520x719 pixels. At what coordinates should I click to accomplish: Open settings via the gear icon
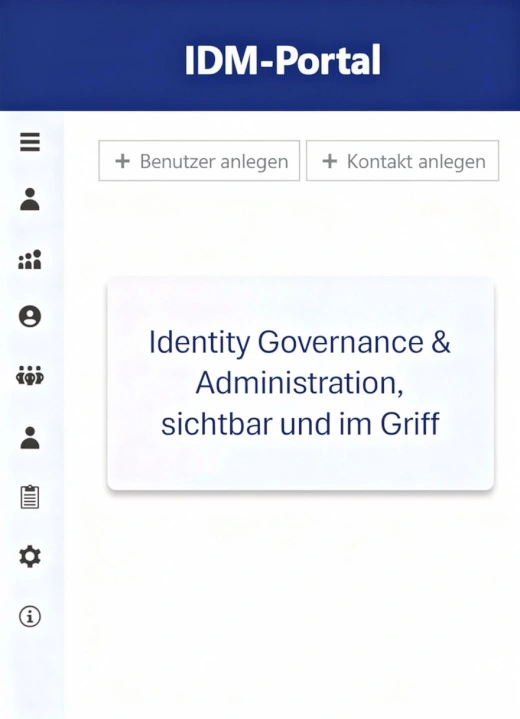click(x=30, y=557)
